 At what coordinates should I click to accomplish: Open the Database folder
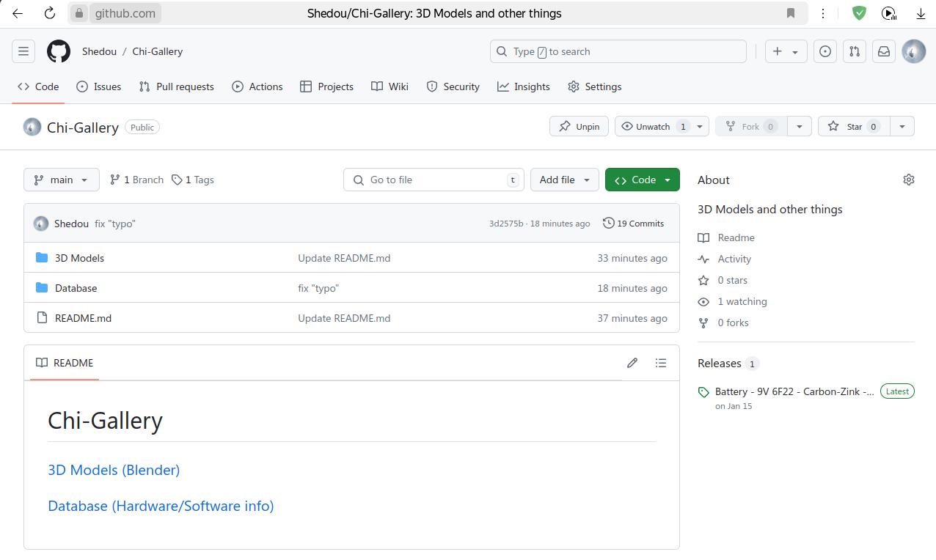(76, 288)
